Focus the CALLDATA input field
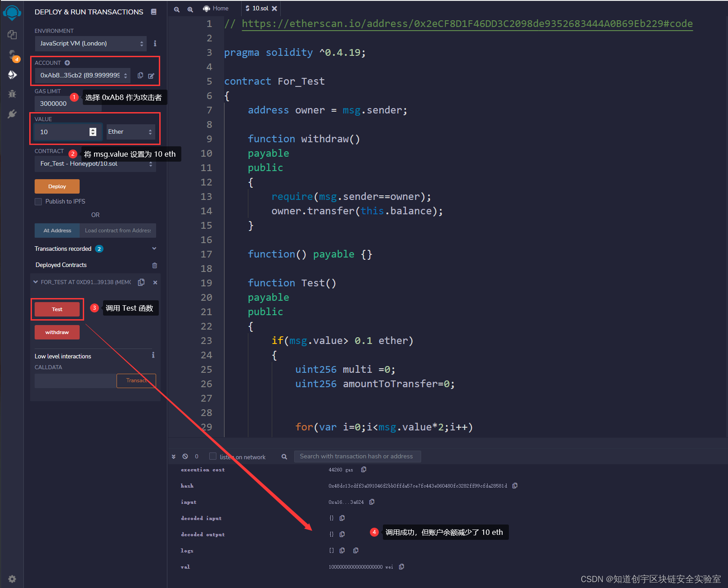 (x=76, y=381)
